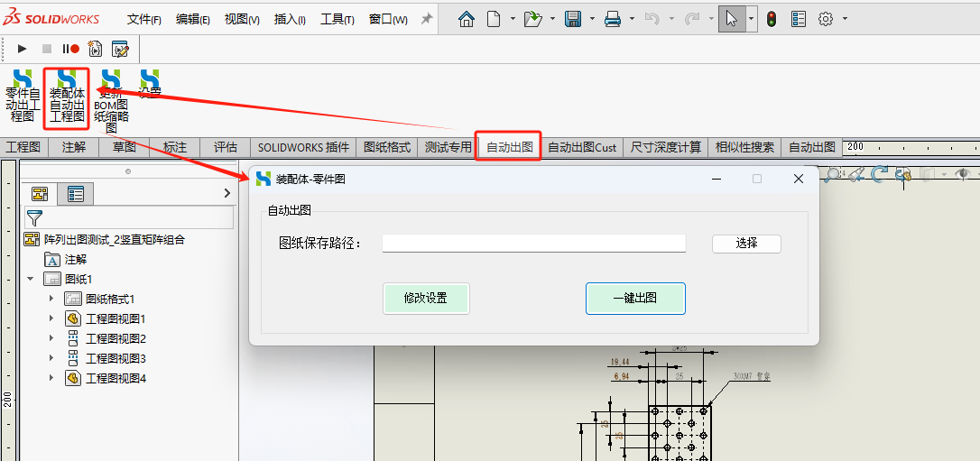Pin the menu bar with pushpin icon
This screenshot has height=461, width=980.
[x=427, y=19]
